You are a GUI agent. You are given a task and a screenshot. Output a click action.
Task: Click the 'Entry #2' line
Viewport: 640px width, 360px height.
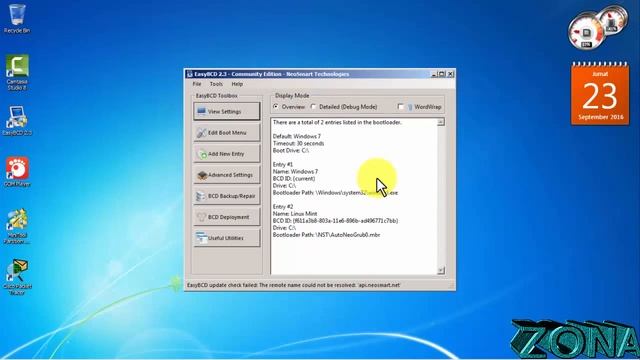click(283, 207)
